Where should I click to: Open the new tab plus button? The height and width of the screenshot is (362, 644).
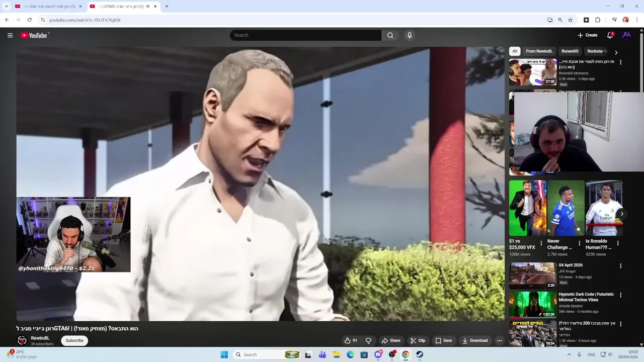point(167,7)
